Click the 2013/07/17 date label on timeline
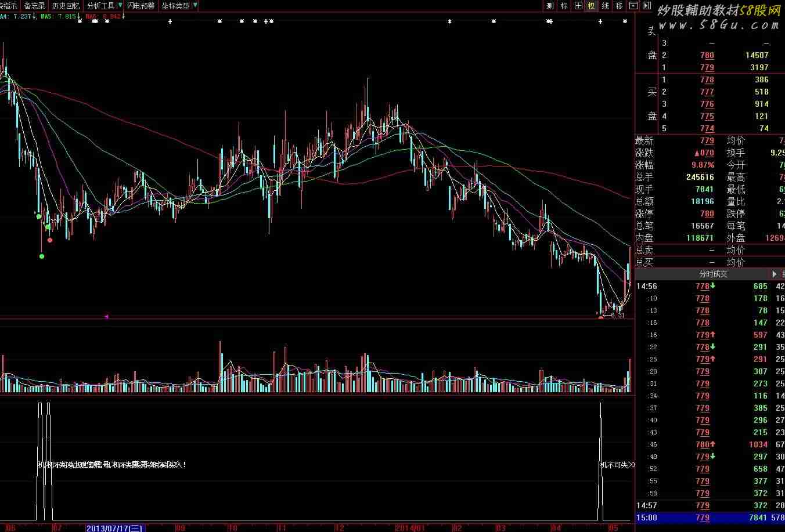The width and height of the screenshot is (785, 532). [116, 528]
